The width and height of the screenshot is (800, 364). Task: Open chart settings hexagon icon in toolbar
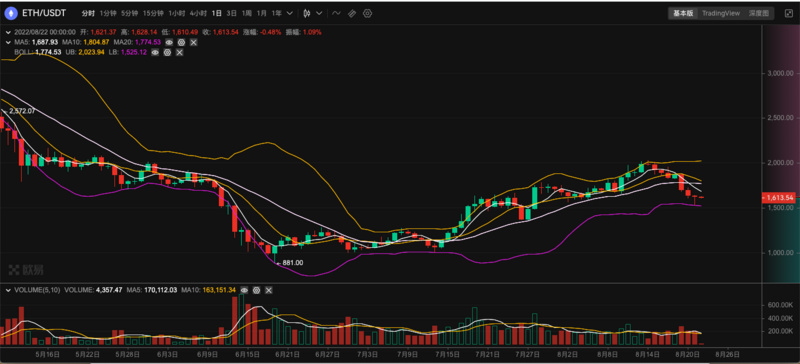point(367,13)
